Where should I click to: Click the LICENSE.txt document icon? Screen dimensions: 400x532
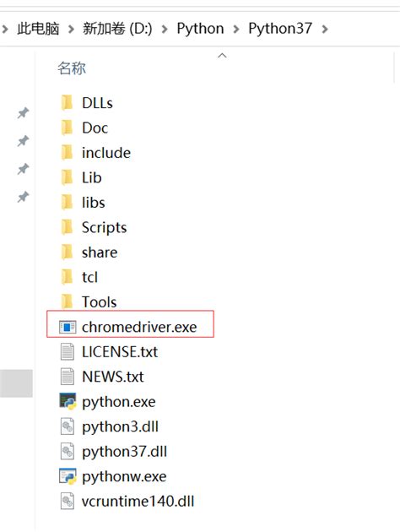pos(68,352)
